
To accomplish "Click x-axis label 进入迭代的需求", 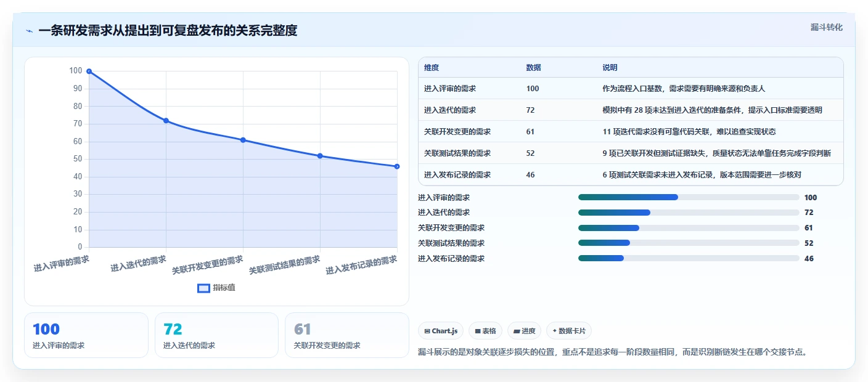I will tap(138, 263).
